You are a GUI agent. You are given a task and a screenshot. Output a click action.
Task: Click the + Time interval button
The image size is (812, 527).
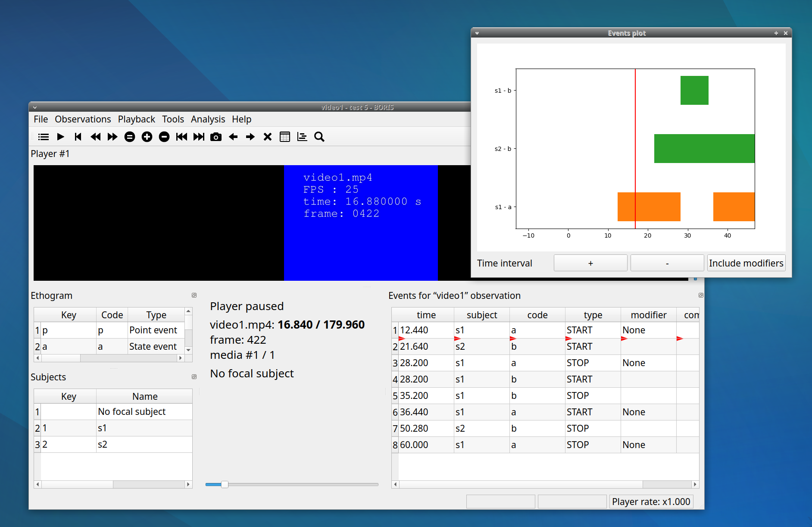point(590,263)
